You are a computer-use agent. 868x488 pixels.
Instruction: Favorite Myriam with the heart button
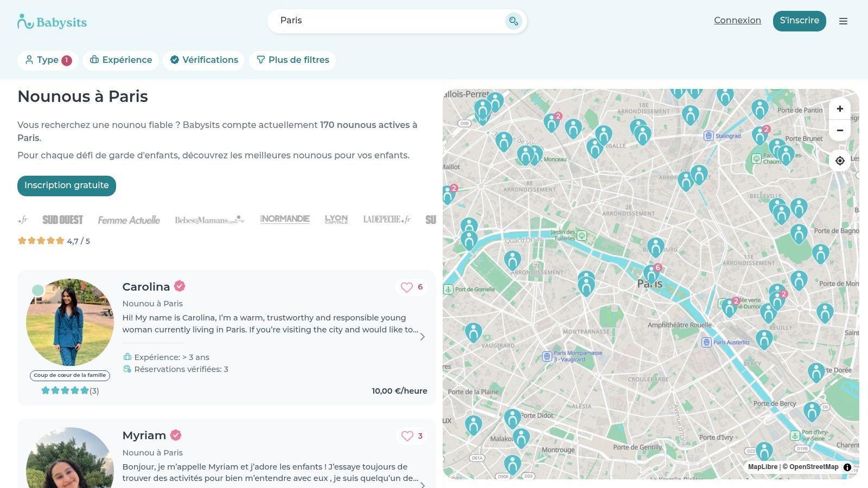tap(412, 436)
